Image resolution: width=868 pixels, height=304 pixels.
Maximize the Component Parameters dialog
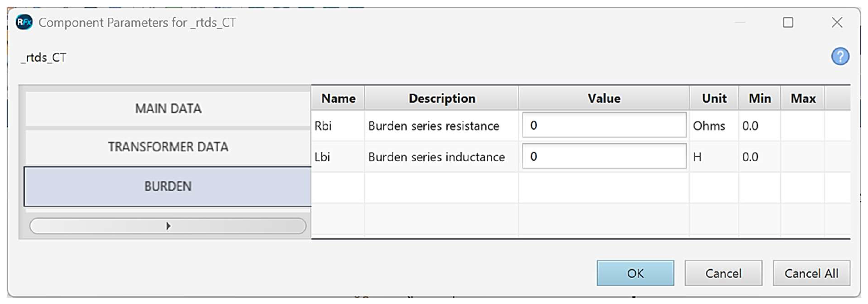point(788,23)
